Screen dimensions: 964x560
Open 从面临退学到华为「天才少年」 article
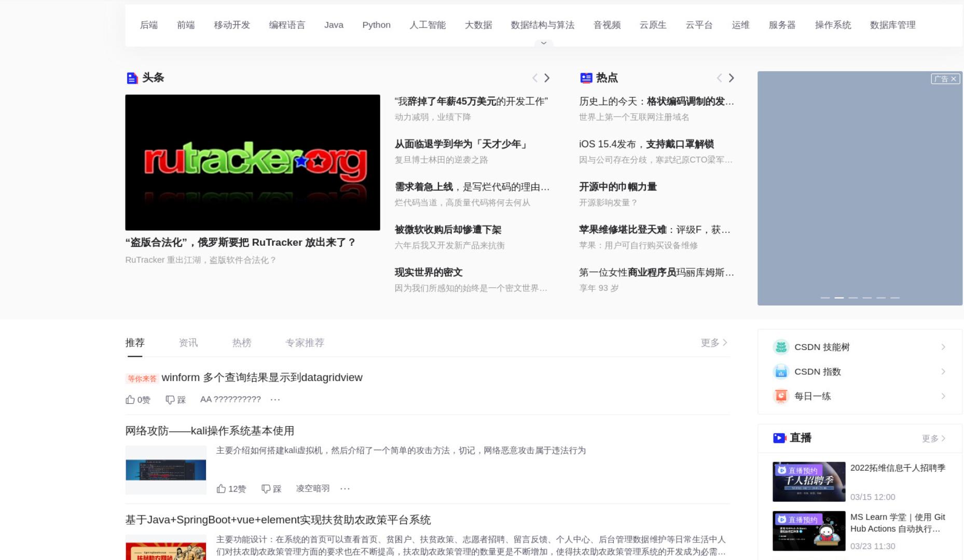461,144
